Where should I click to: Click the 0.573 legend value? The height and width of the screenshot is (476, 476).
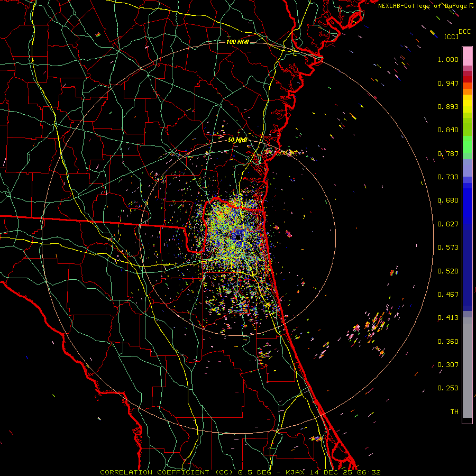pos(448,248)
